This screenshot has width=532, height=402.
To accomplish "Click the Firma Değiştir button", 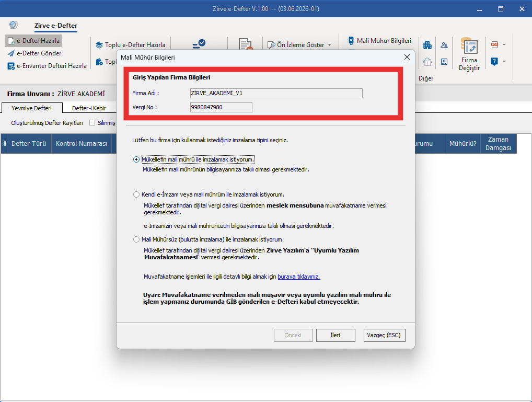I will [x=469, y=54].
